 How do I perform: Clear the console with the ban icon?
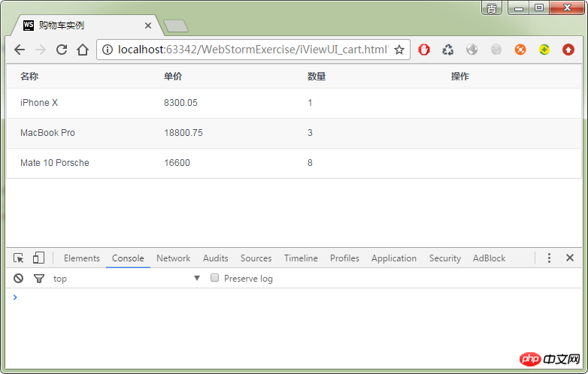18,279
